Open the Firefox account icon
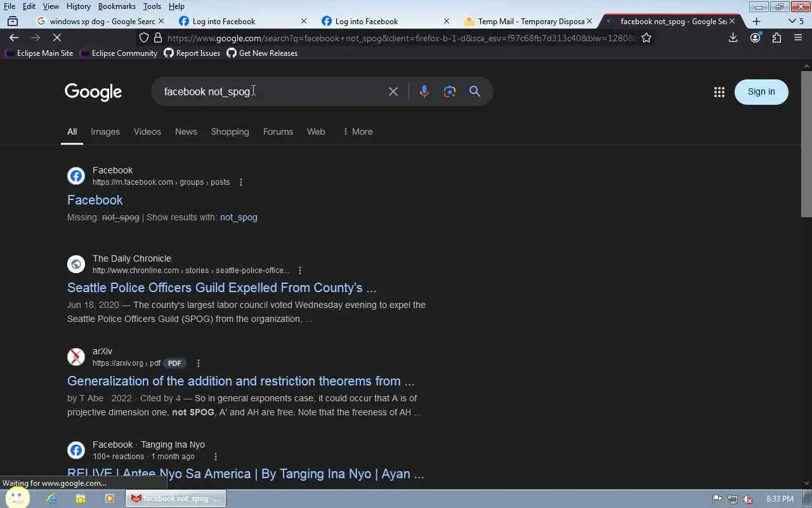Image resolution: width=812 pixels, height=508 pixels. 755,38
